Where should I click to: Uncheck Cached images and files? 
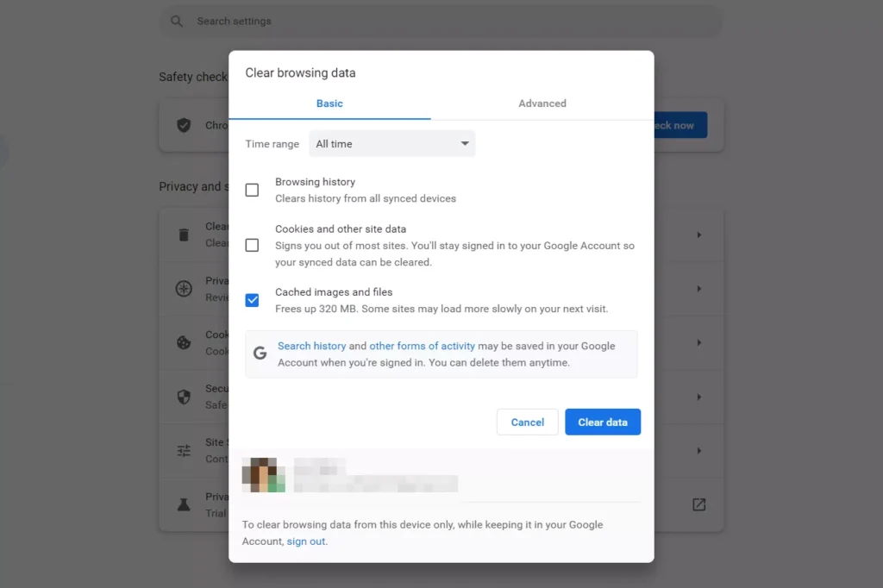pyautogui.click(x=252, y=300)
